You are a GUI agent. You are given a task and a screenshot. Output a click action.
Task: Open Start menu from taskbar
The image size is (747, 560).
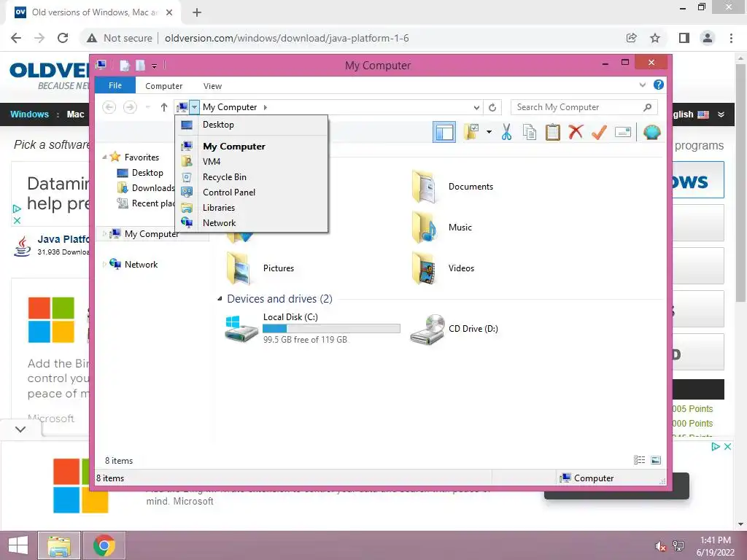click(18, 545)
